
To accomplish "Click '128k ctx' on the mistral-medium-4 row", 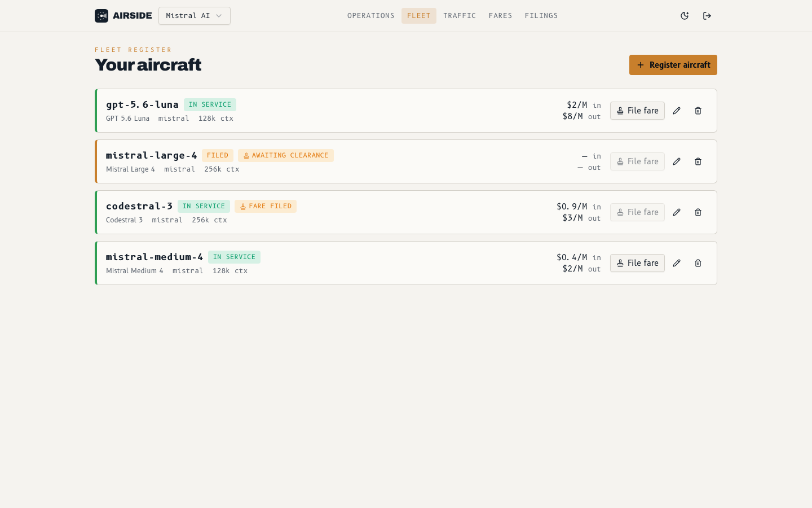I will (230, 271).
